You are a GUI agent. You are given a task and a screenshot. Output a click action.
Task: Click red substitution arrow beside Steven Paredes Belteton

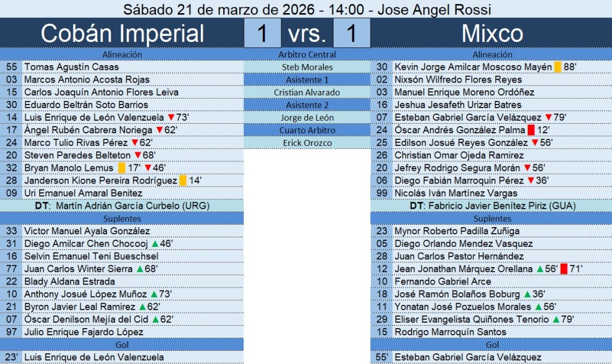coord(137,155)
